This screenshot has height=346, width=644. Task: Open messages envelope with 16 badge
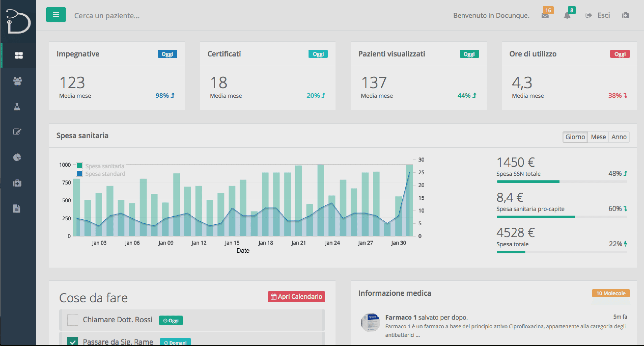(x=545, y=15)
